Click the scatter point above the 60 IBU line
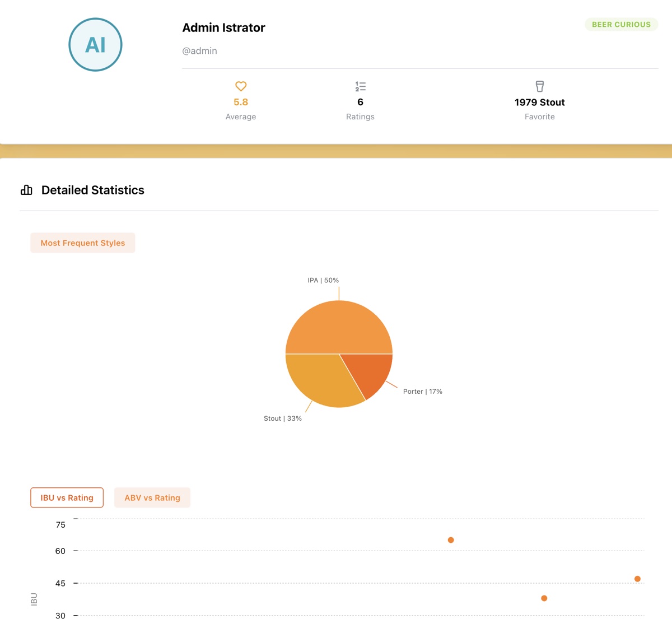The height and width of the screenshot is (619, 672). (451, 540)
